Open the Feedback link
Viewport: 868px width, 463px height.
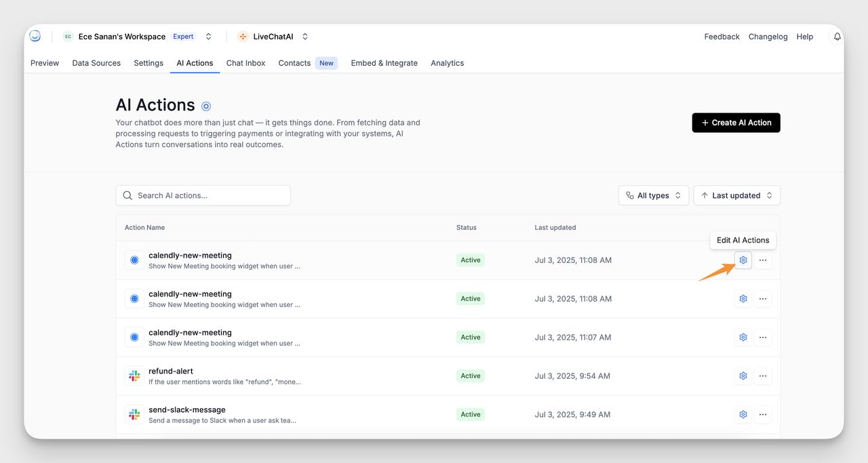coord(722,37)
